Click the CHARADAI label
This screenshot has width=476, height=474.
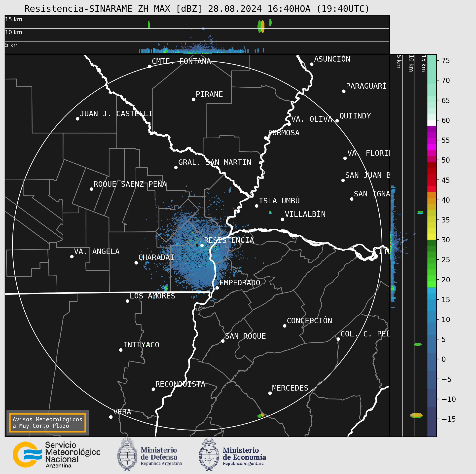pos(156,257)
